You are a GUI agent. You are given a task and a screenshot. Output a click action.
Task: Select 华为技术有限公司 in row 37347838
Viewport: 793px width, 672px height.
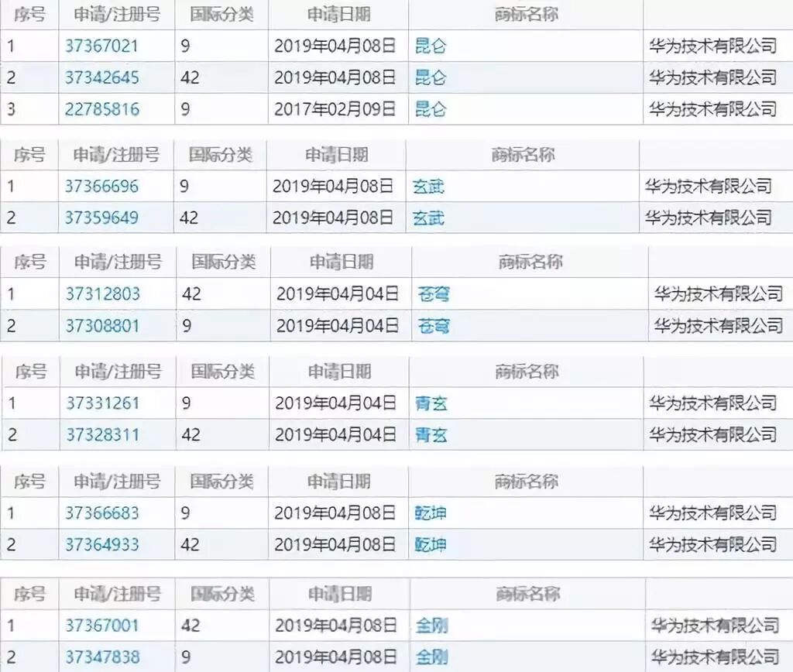click(x=715, y=657)
